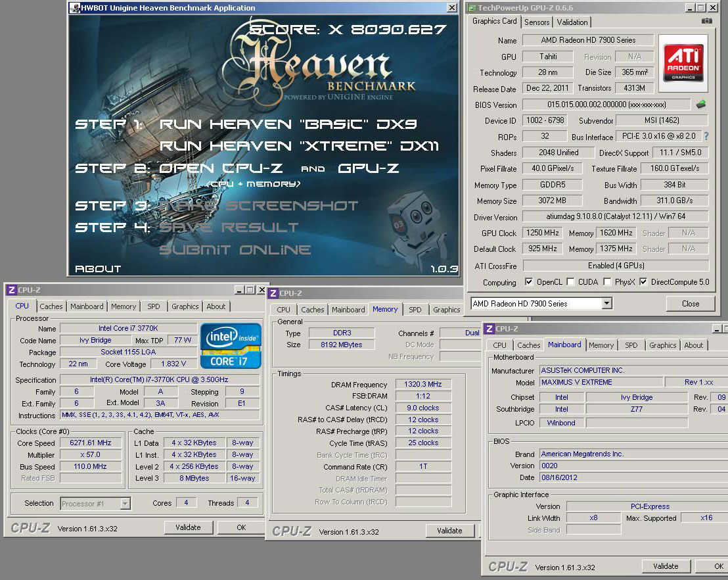Click the Z icon of the CPU-Z mainboard window

(489, 329)
